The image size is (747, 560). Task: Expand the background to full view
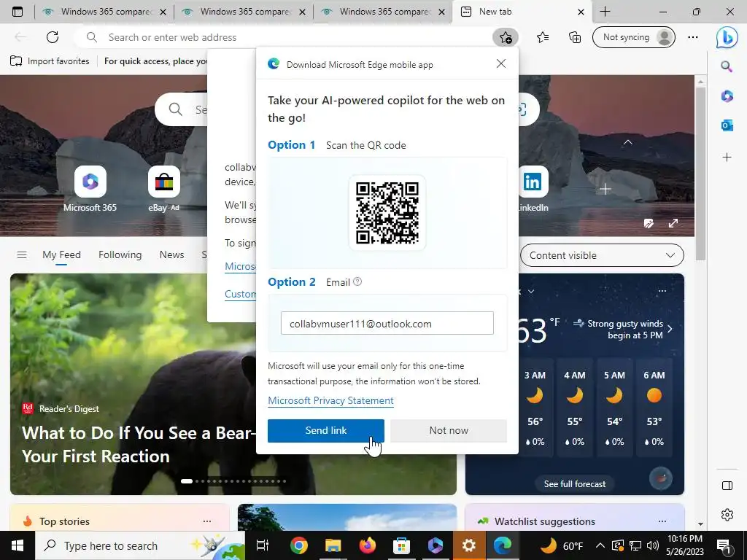(673, 223)
